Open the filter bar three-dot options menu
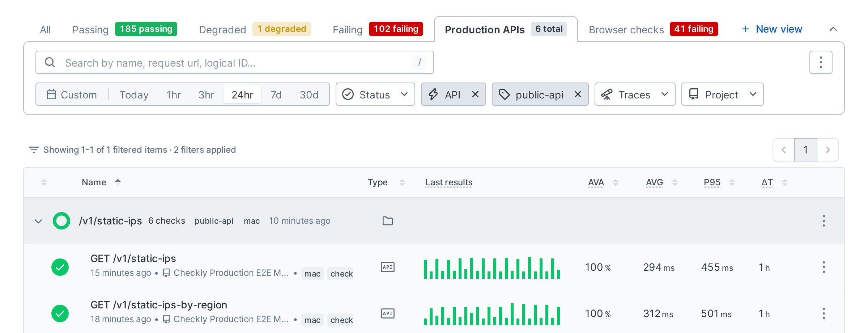Image resolution: width=868 pixels, height=333 pixels. (x=821, y=62)
